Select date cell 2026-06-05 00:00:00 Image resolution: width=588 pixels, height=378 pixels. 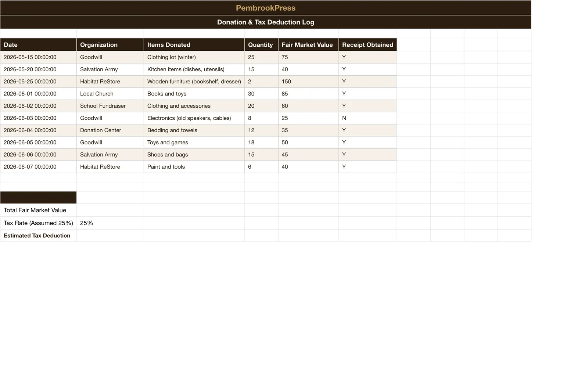[x=38, y=142]
